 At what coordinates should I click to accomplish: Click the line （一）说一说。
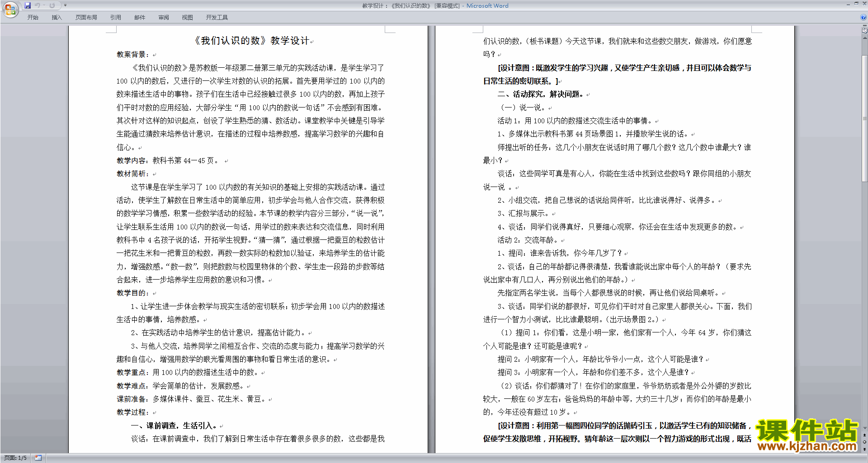point(522,108)
